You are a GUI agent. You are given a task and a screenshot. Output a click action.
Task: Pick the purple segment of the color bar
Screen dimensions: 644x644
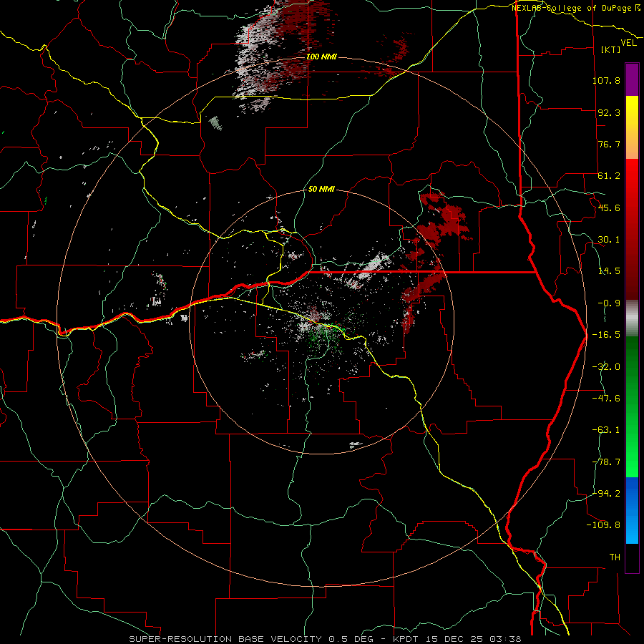coord(632,80)
